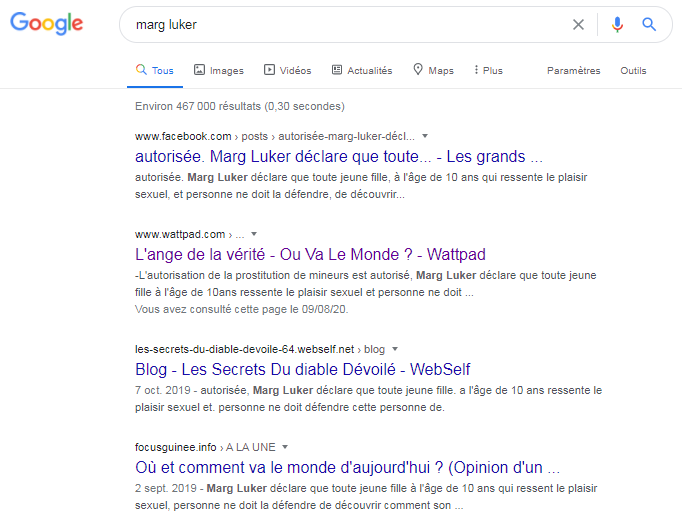Screen dimensions: 682x528
Task: Switch to the Vidéos tab
Action: (288, 70)
